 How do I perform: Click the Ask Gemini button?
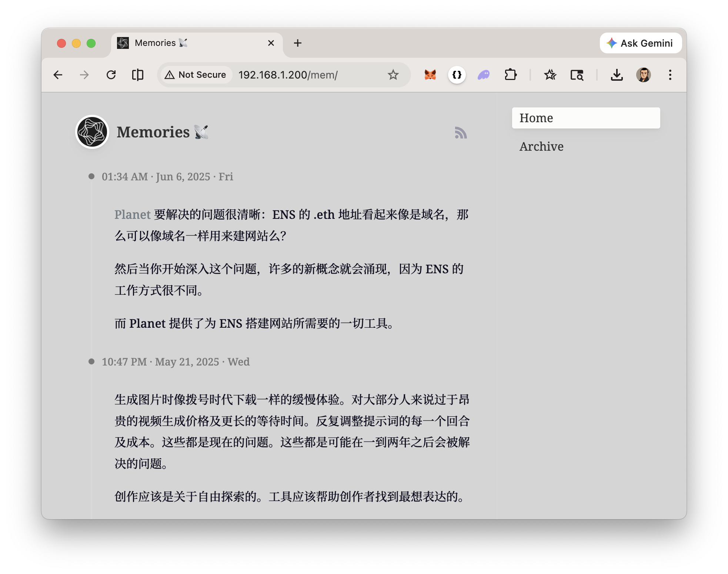tap(640, 43)
